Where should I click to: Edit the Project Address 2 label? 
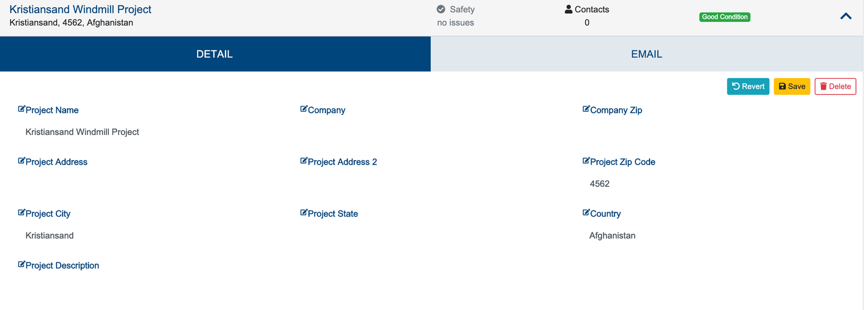(x=343, y=162)
